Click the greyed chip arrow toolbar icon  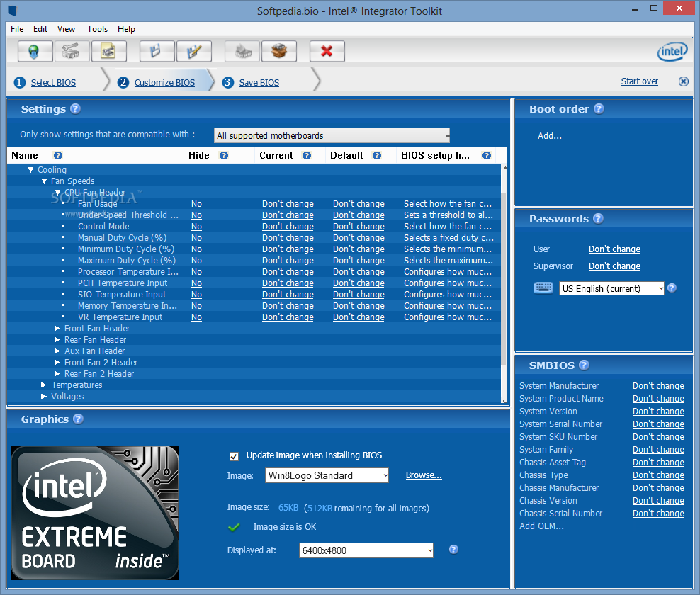pos(242,51)
